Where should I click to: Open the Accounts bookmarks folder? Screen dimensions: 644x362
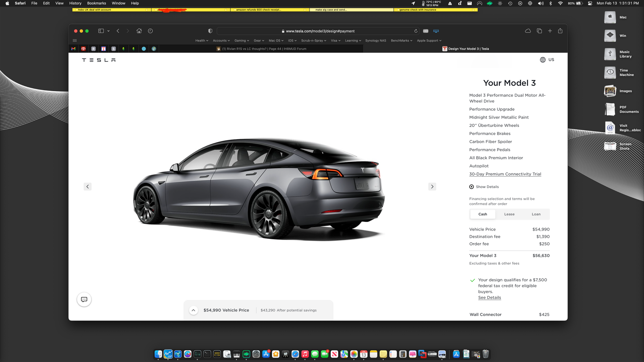coord(221,41)
